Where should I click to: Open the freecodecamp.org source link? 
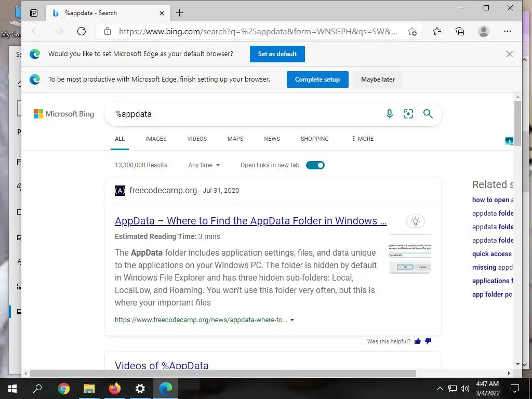click(163, 190)
